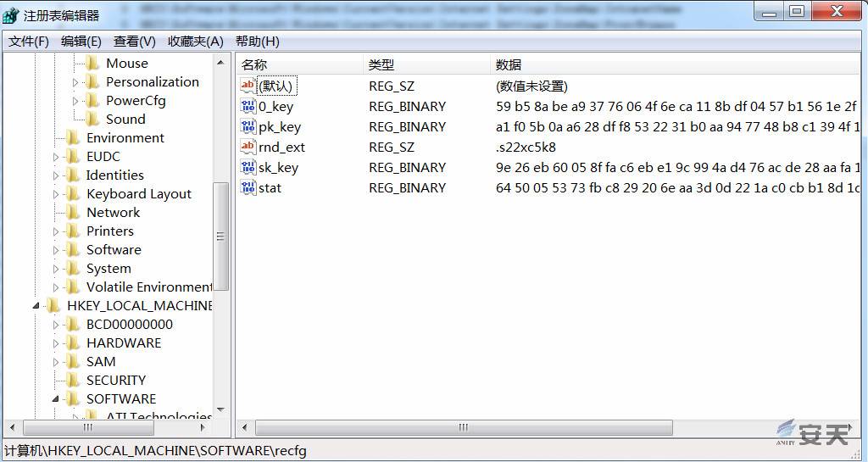Expand the PowerCfg tree node

coord(75,101)
